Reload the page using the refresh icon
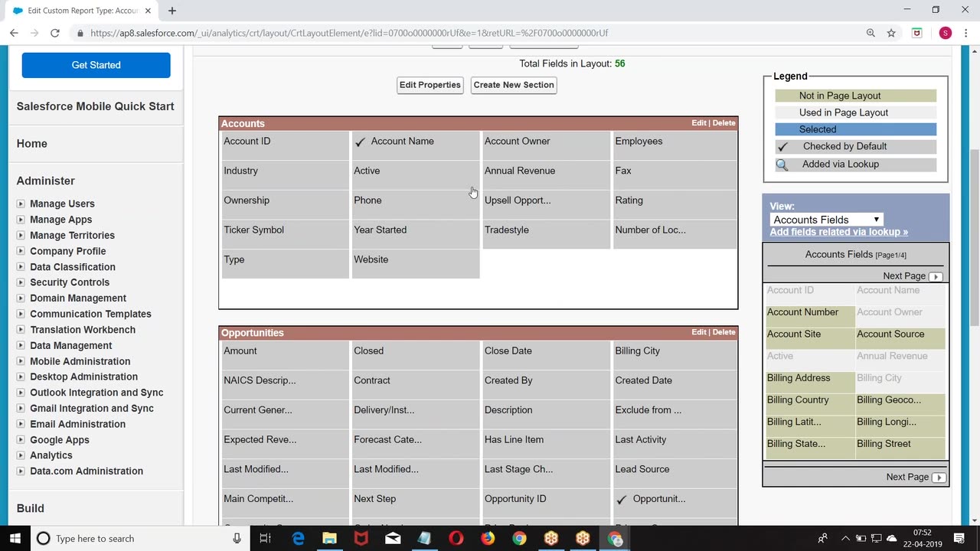 [x=54, y=33]
